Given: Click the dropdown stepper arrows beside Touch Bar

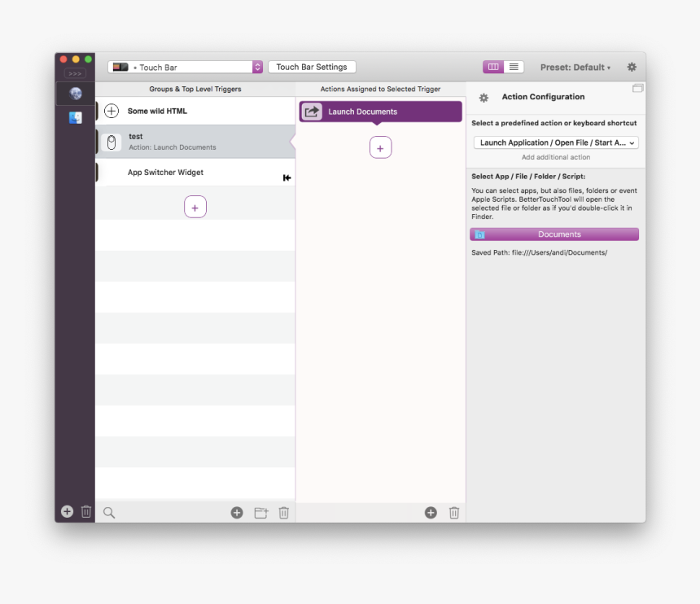Looking at the screenshot, I should coord(257,67).
